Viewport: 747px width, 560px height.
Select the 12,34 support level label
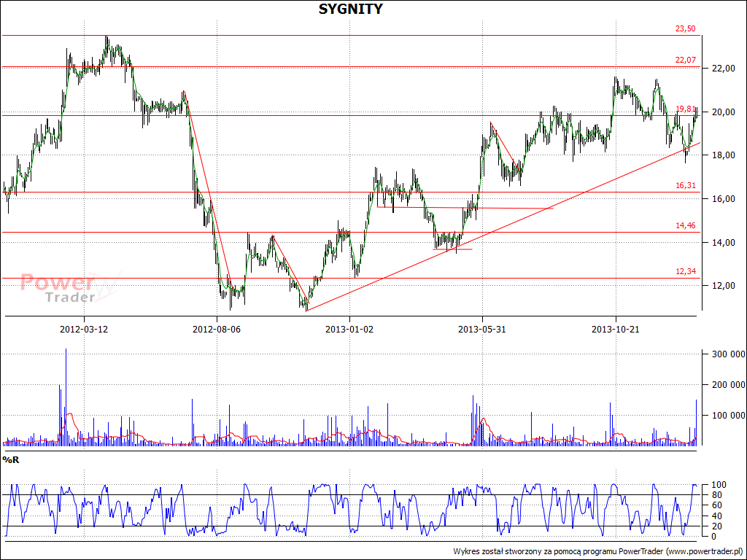tap(686, 271)
